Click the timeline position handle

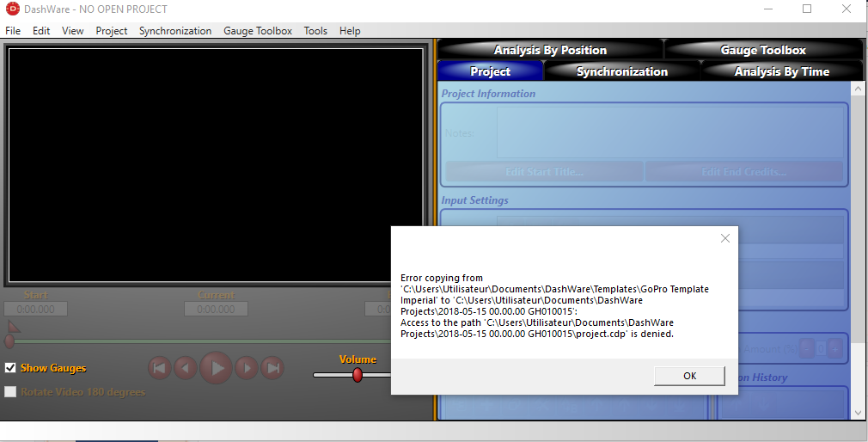[9, 341]
